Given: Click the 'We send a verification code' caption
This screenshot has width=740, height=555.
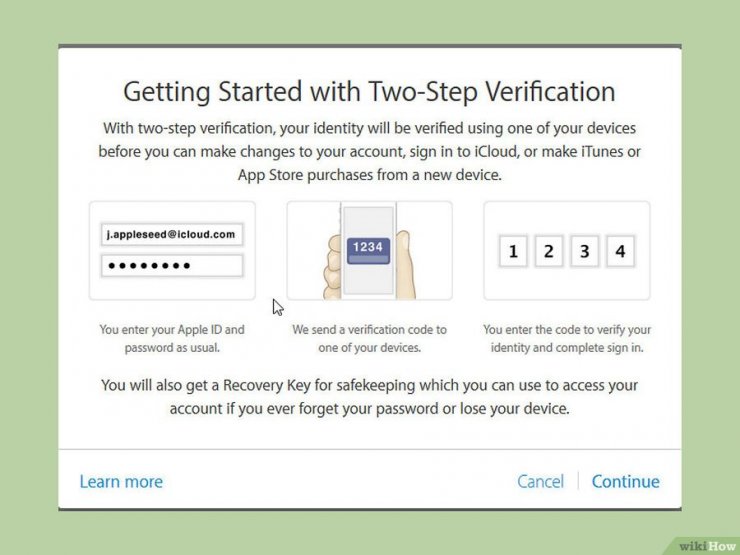Looking at the screenshot, I should point(370,338).
